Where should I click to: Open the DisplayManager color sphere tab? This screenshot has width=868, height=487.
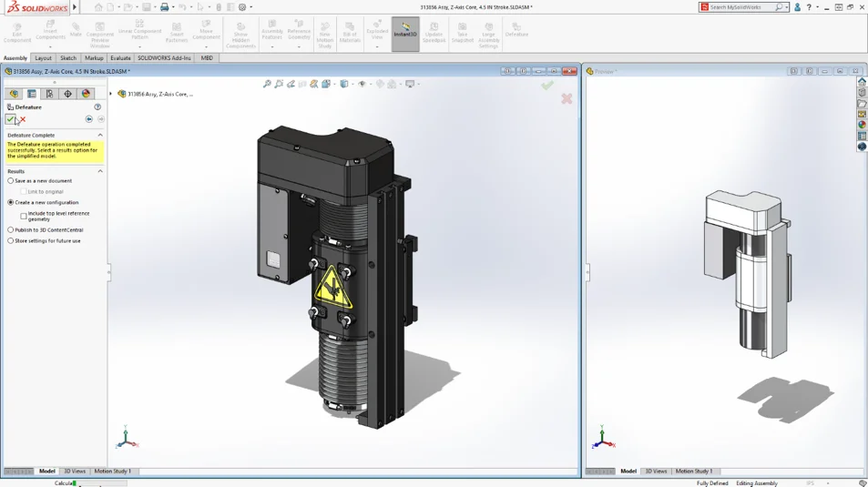click(x=86, y=94)
